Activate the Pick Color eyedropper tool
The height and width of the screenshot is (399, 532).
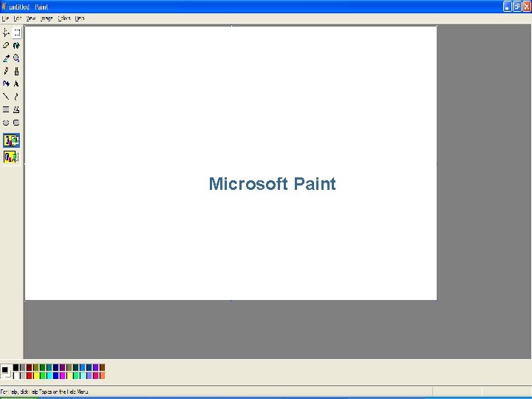(x=6, y=58)
